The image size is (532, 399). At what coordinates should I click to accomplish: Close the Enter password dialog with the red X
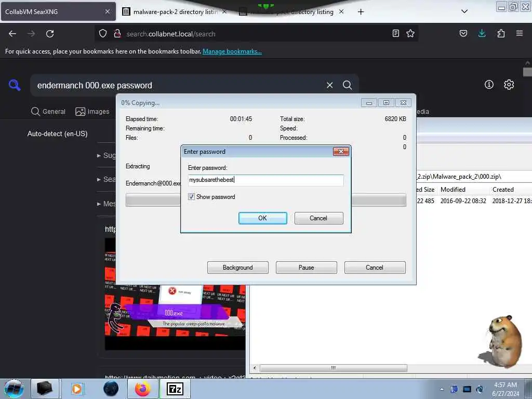coord(341,151)
